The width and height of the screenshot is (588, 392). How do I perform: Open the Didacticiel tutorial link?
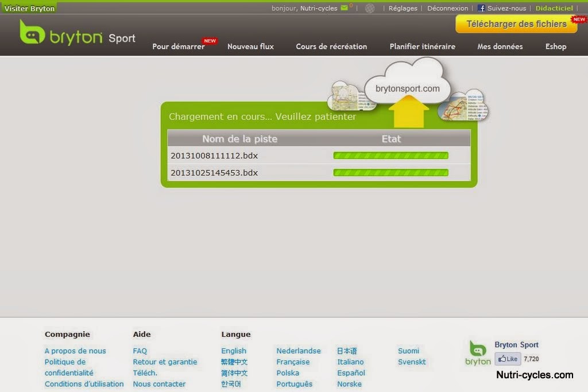(554, 8)
